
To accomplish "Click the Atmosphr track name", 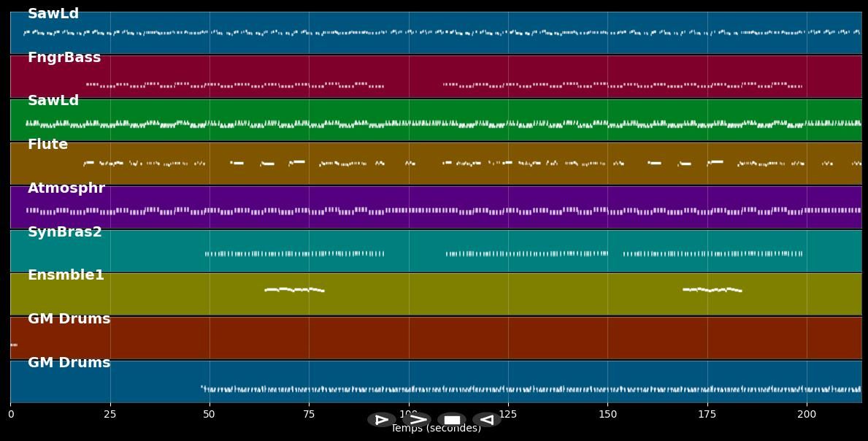I will pyautogui.click(x=66, y=188).
